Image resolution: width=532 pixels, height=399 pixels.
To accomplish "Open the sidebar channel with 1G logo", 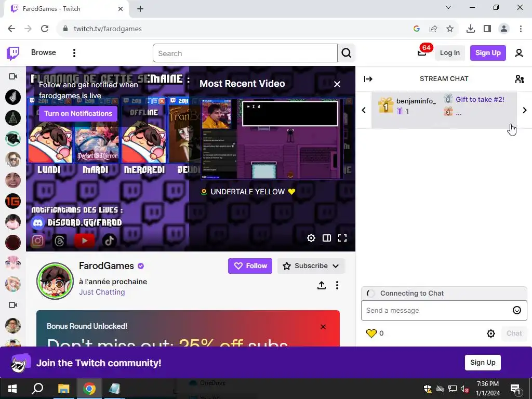I will pyautogui.click(x=13, y=201).
